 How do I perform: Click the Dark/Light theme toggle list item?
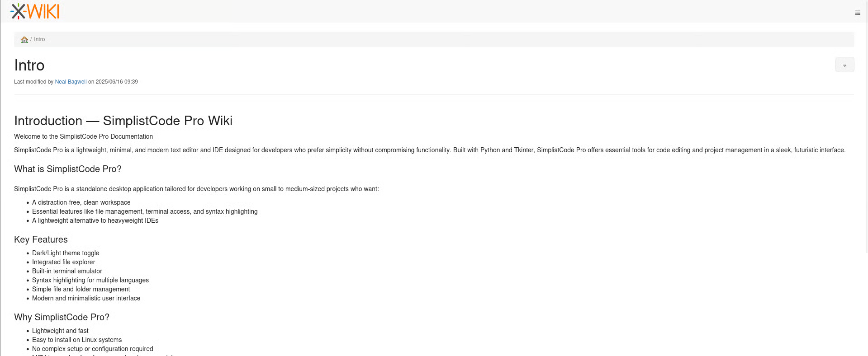[x=66, y=253]
